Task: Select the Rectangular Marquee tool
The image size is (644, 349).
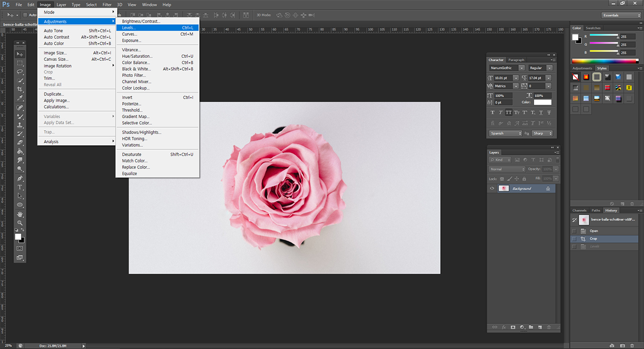Action: coord(20,63)
